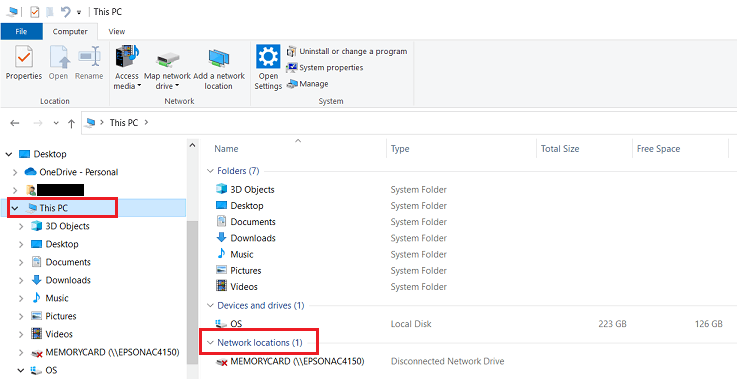Click the user profile folder icon in the tree
This screenshot has width=737, height=379.
coord(31,190)
